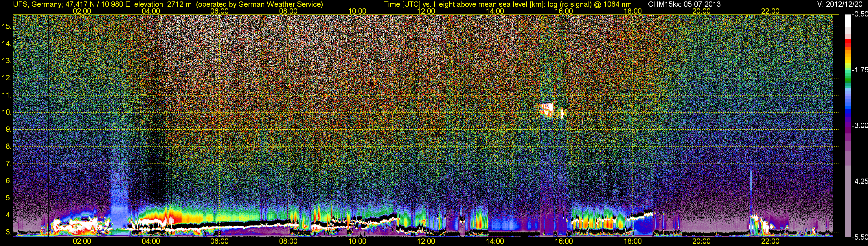Click the height axis label 10 km
This screenshot has height=246, width=868.
pyautogui.click(x=7, y=112)
